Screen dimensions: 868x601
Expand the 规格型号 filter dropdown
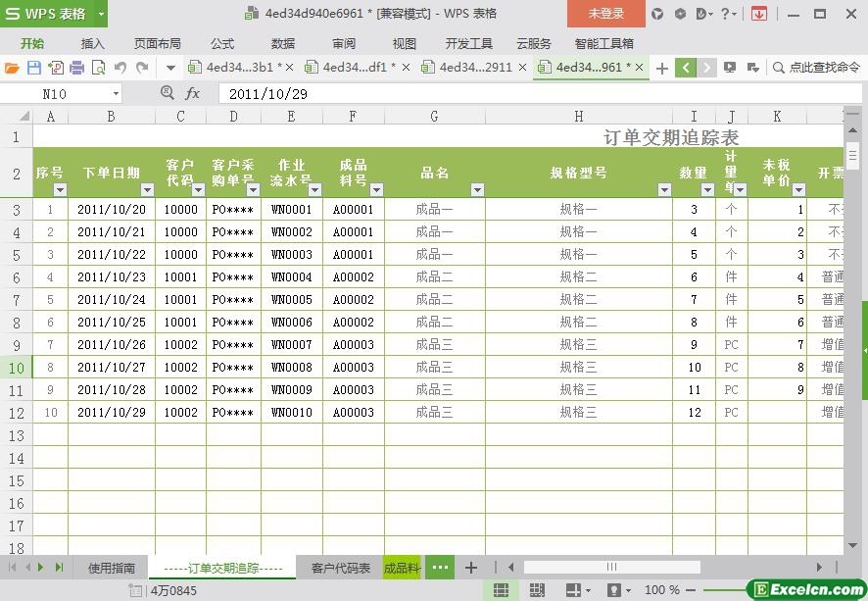(x=664, y=190)
